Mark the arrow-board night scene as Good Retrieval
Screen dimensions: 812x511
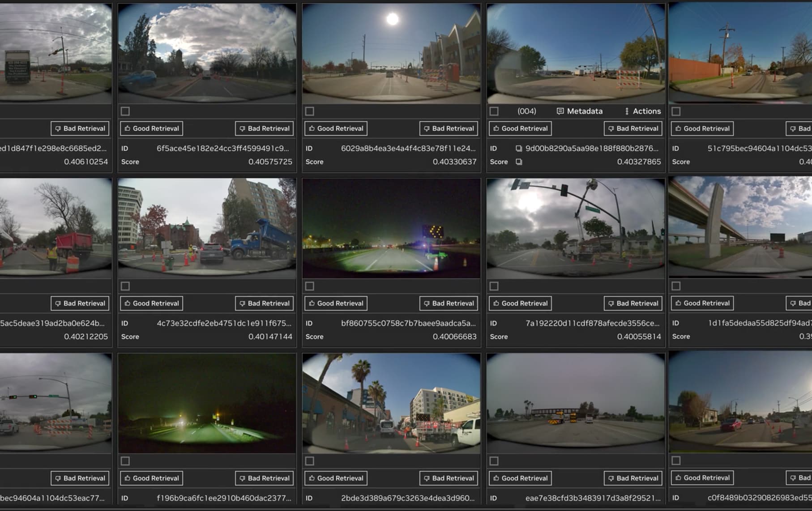click(336, 303)
